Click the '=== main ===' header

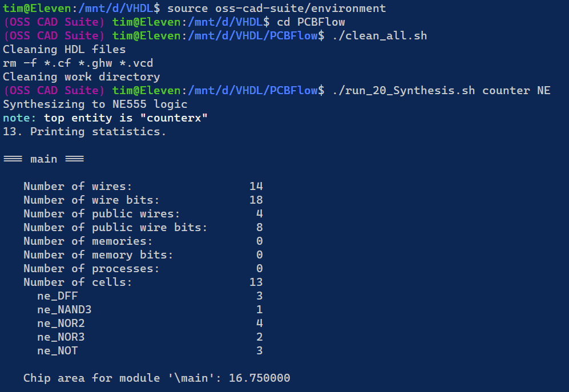pyautogui.click(x=43, y=159)
